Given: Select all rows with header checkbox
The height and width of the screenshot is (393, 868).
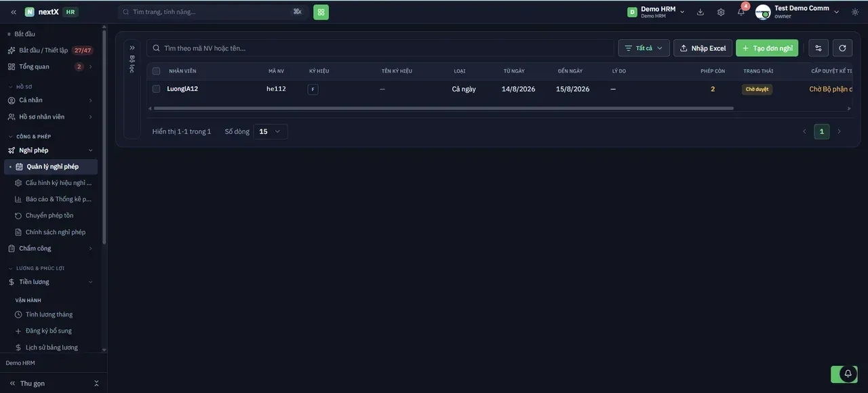Looking at the screenshot, I should pos(156,71).
